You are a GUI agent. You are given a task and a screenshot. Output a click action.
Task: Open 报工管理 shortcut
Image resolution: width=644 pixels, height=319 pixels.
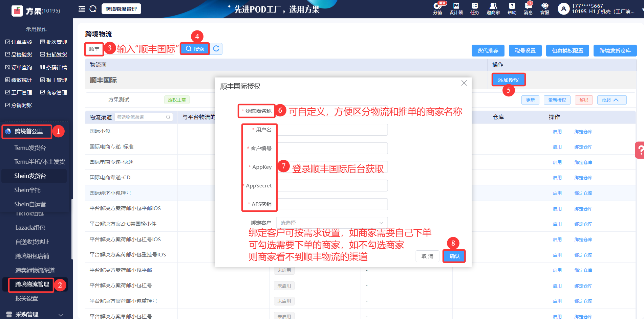tap(54, 80)
